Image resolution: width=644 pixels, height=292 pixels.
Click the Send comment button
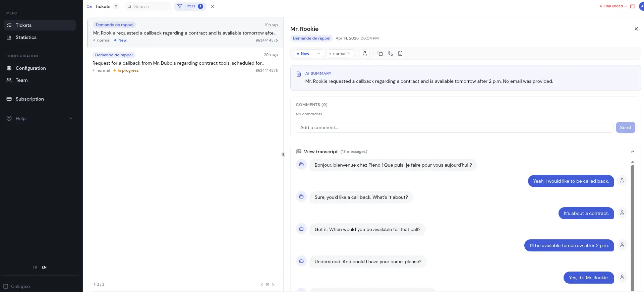coord(625,127)
